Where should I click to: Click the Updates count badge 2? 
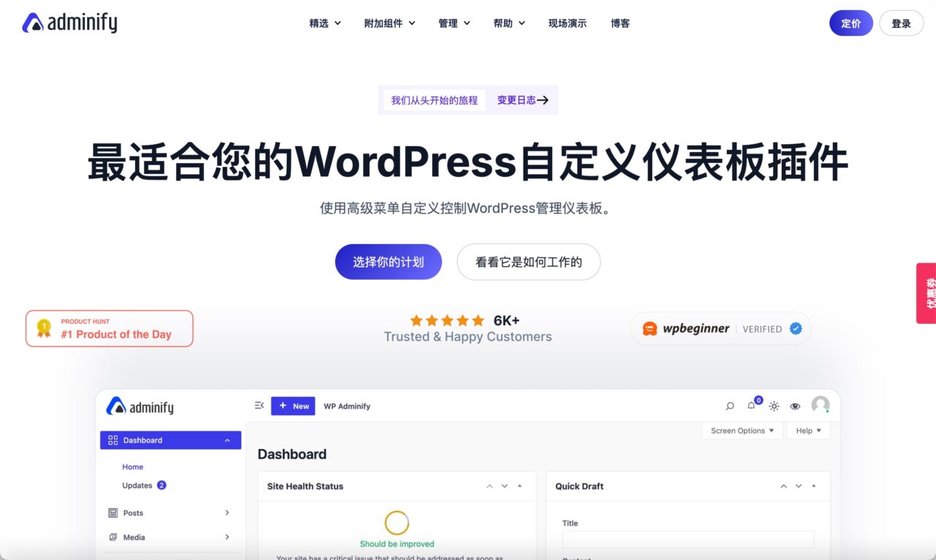coord(162,485)
